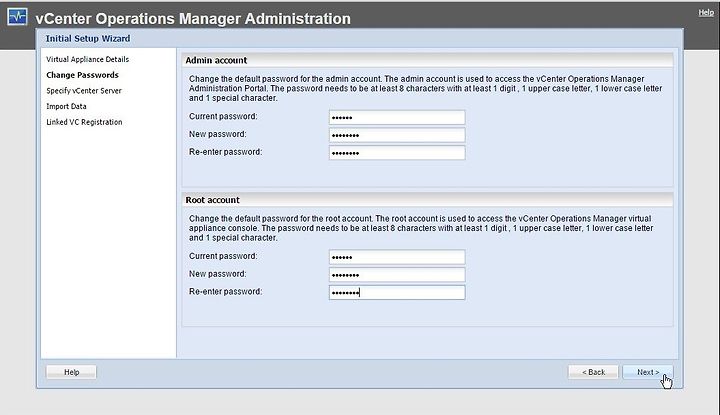This screenshot has height=415, width=720.
Task: Click the Next button
Action: coord(647,372)
